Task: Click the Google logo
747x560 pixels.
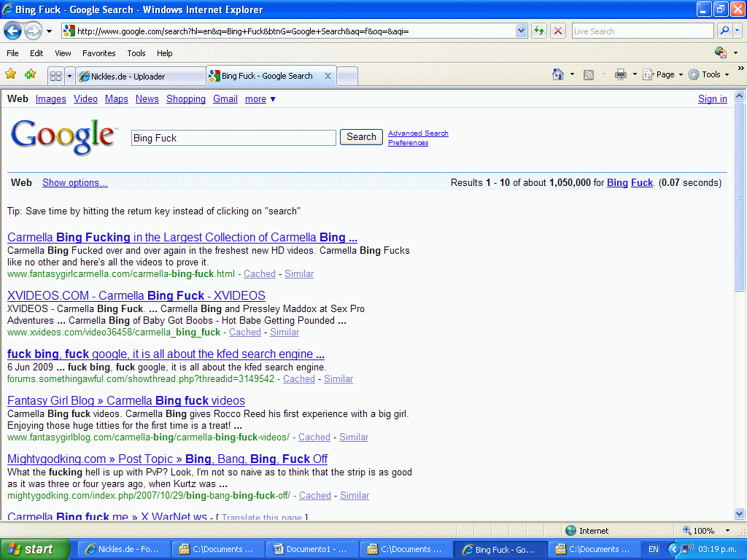Action: pos(63,137)
